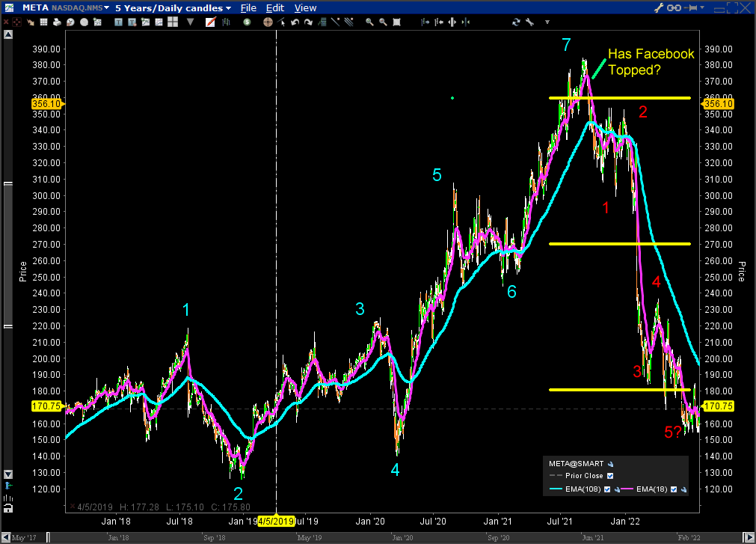The width and height of the screenshot is (756, 544).
Task: Click the timeline scroll right arrow
Action: point(749,537)
